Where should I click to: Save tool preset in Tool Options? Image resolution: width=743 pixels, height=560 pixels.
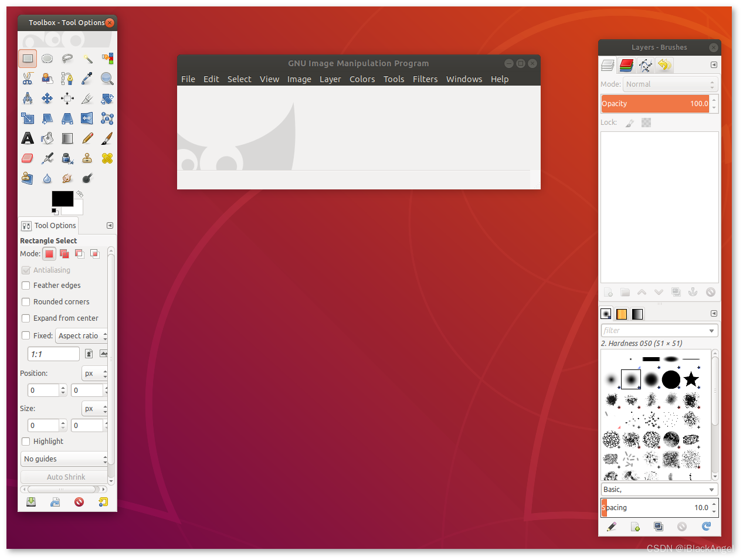click(31, 502)
